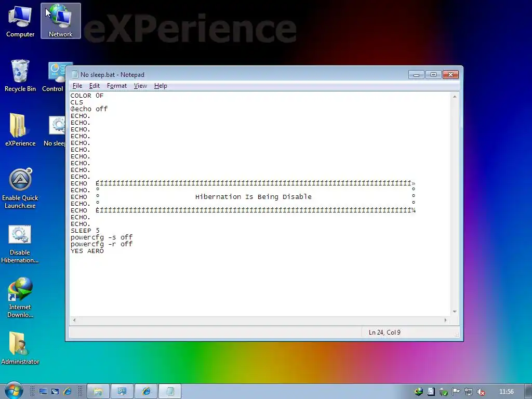This screenshot has height=399, width=532.
Task: Select the Control Panel desktop icon
Action: (53, 76)
